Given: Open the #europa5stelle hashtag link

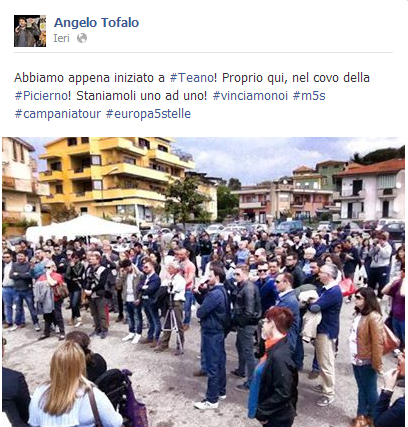Looking at the screenshot, I should [x=148, y=114].
